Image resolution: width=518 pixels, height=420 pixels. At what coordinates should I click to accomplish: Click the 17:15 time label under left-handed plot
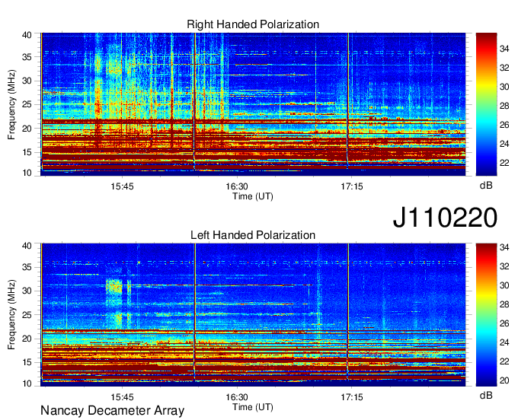click(352, 397)
